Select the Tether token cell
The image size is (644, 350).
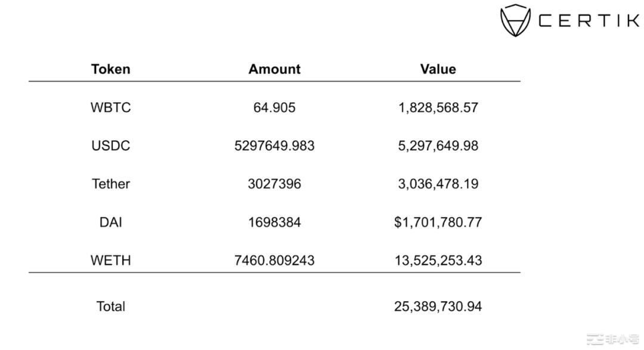coord(110,184)
